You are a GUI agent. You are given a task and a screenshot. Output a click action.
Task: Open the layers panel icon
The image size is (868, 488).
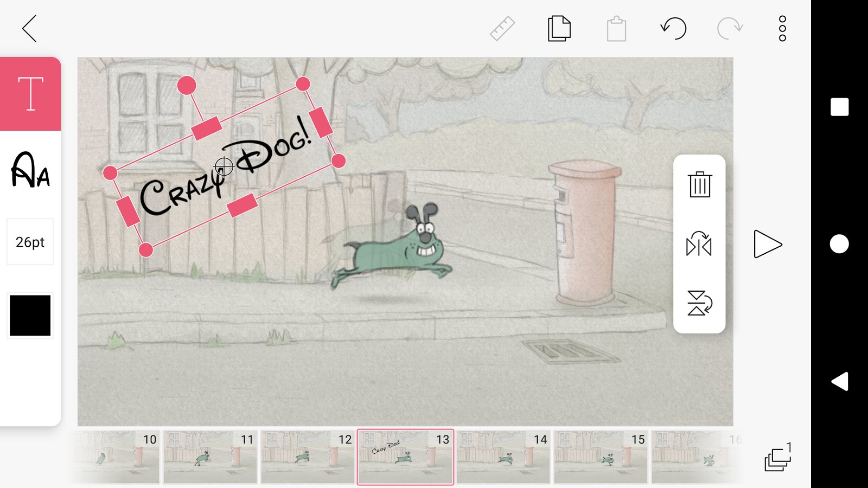tap(778, 457)
